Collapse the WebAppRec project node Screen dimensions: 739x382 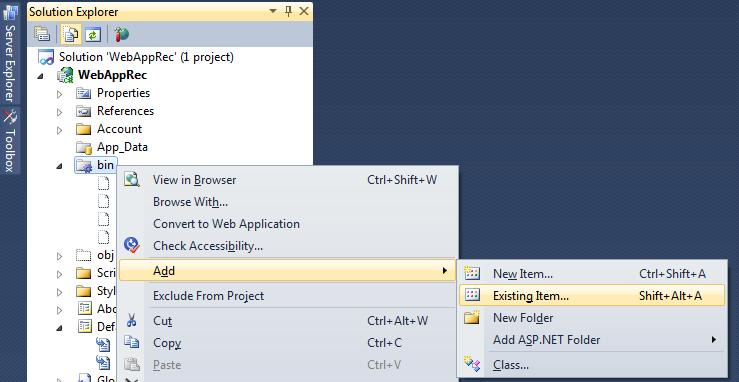tap(41, 76)
